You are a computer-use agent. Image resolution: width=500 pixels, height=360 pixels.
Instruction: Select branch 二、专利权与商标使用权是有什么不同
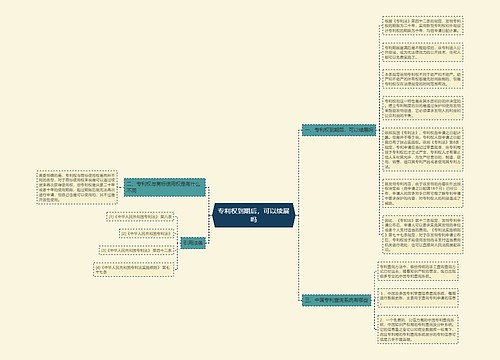tap(165, 187)
